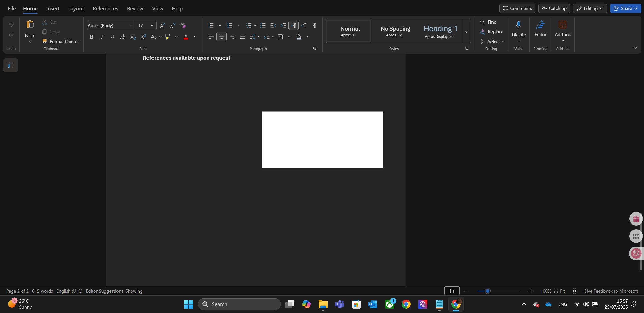This screenshot has height=313, width=644.
Task: Click the Comments button
Action: click(517, 8)
